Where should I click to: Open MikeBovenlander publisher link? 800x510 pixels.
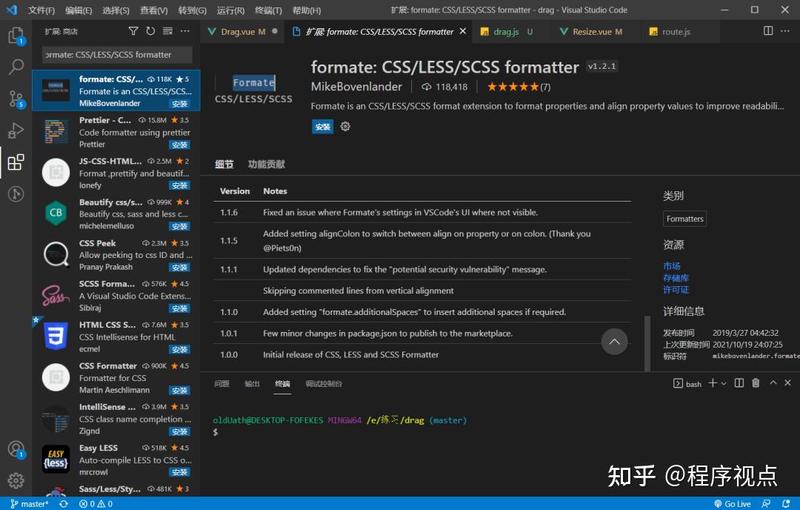coord(356,87)
